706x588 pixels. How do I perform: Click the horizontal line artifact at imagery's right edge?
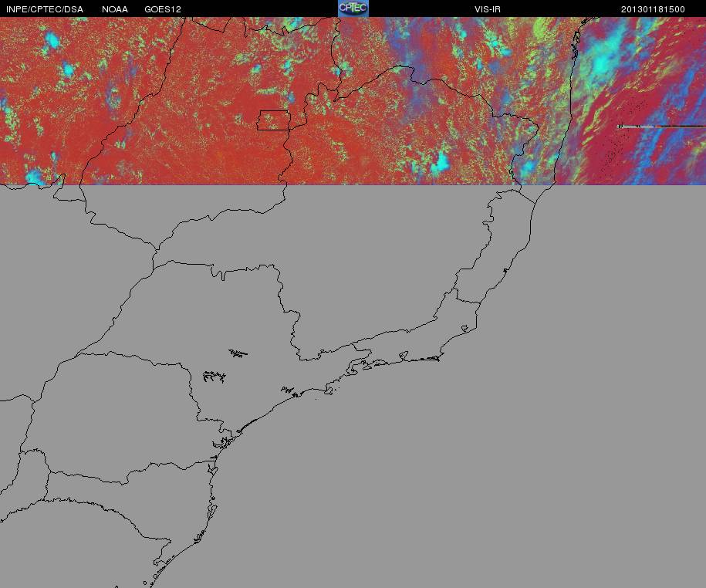(660, 126)
